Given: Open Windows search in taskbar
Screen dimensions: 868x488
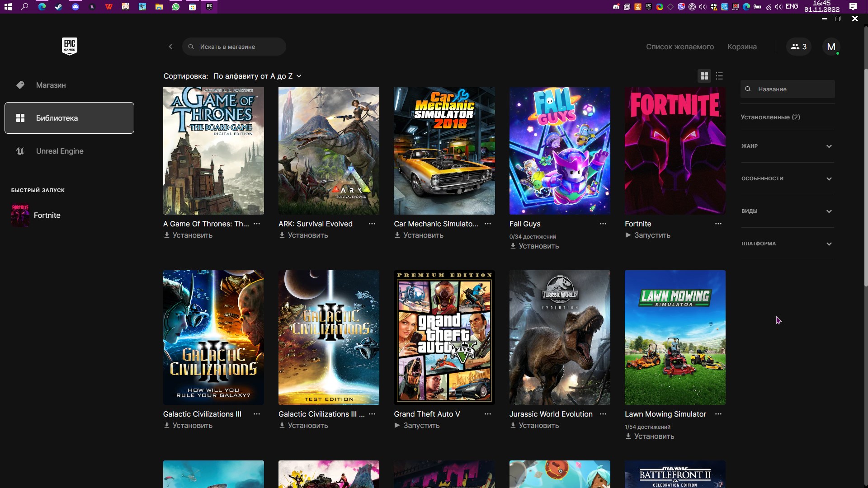Looking at the screenshot, I should click(25, 7).
